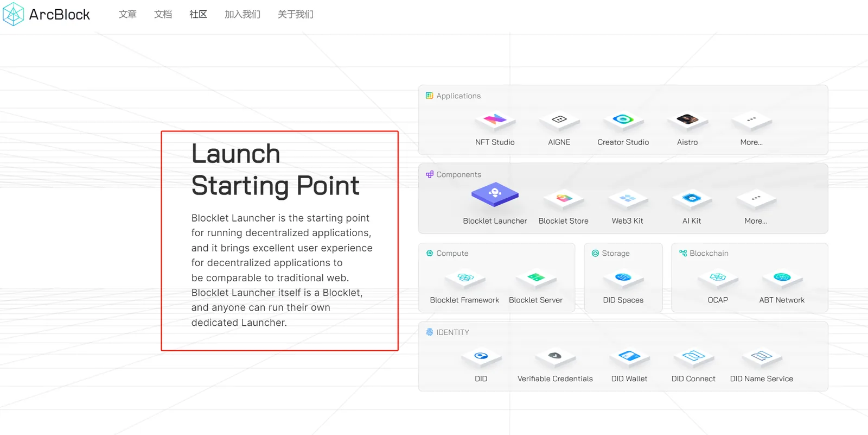Click the Creator Studio label link
868x435 pixels.
(x=623, y=142)
